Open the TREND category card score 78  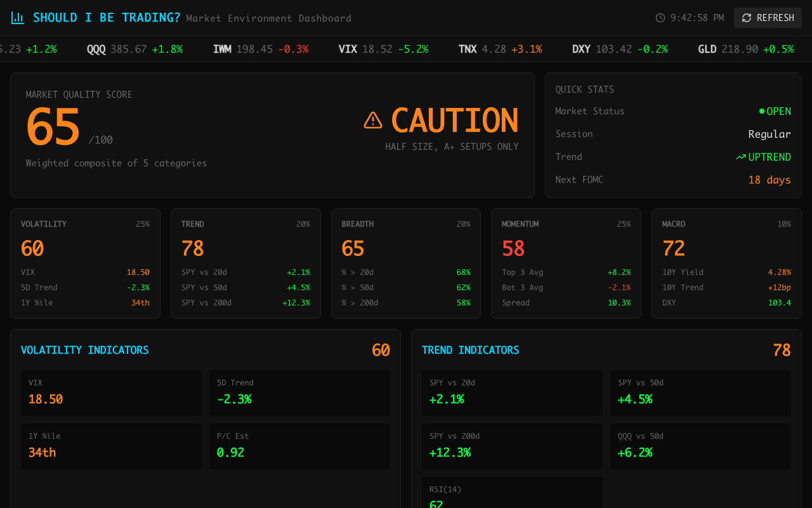coord(193,248)
